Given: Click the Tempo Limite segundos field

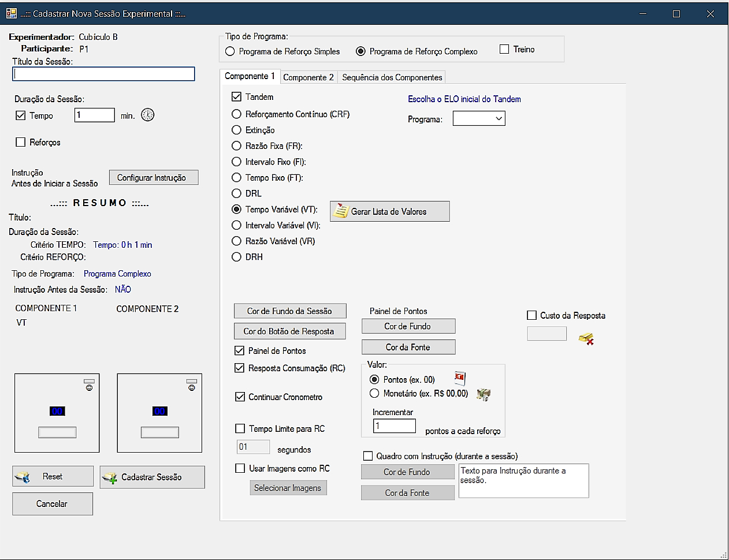Looking at the screenshot, I should tap(253, 447).
